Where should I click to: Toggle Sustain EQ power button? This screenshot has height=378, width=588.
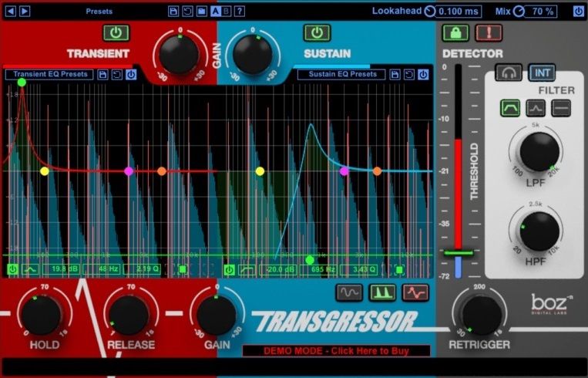click(423, 74)
